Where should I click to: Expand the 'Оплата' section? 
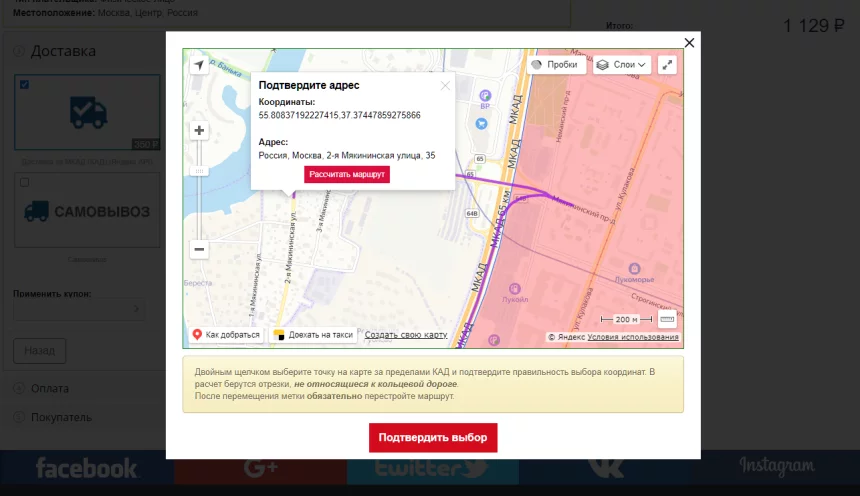(x=50, y=388)
